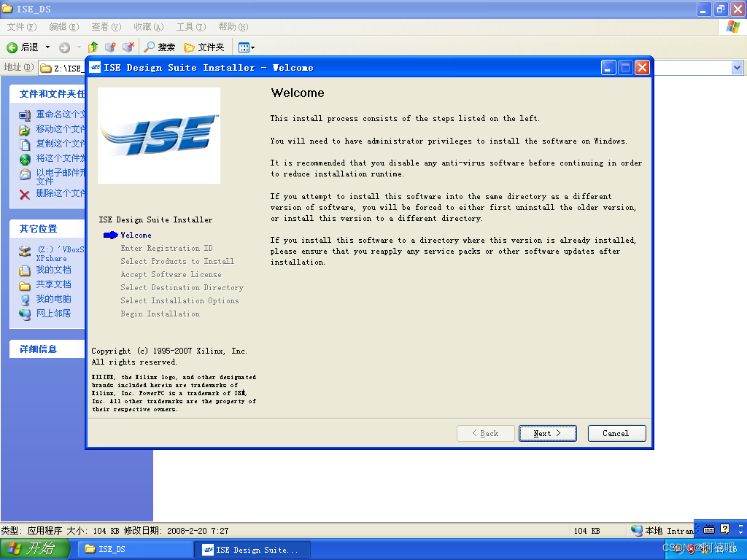This screenshot has width=747, height=560.
Task: Open the 工具 menu in Explorer
Action: (x=191, y=27)
